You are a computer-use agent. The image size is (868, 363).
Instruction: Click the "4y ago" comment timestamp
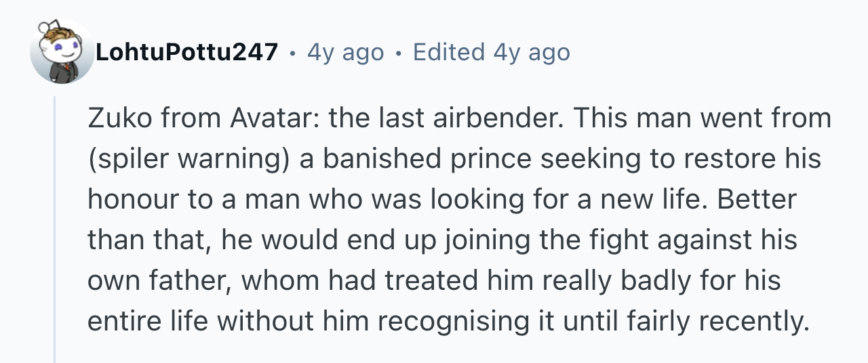click(x=345, y=51)
